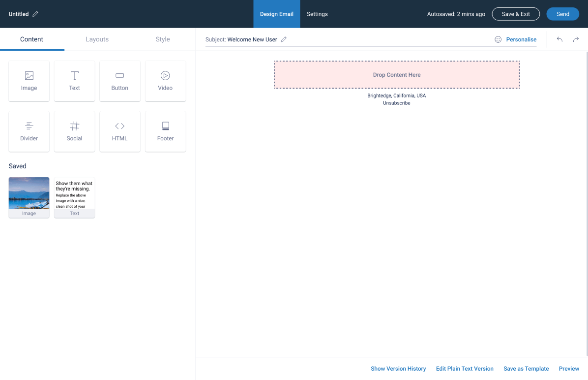
Task: Select the Divider content block
Action: pos(29,131)
